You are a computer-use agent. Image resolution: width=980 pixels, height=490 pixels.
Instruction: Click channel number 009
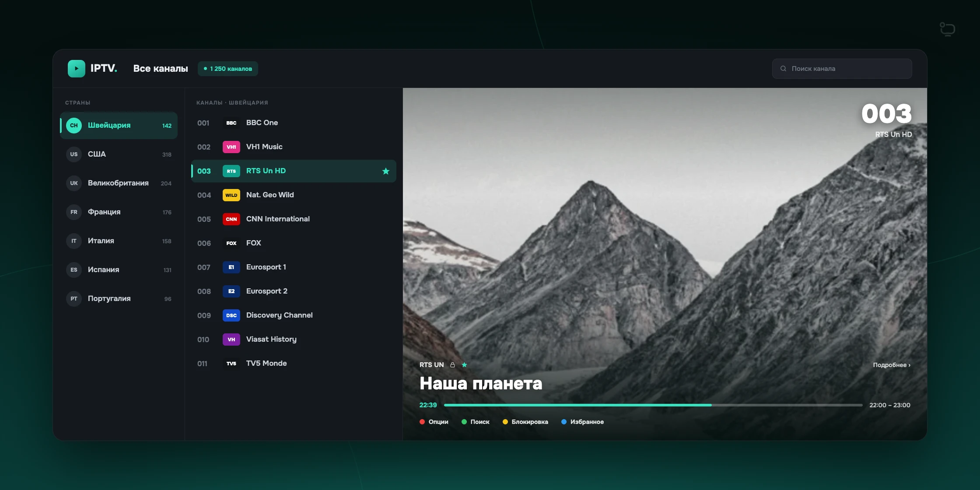(x=204, y=315)
